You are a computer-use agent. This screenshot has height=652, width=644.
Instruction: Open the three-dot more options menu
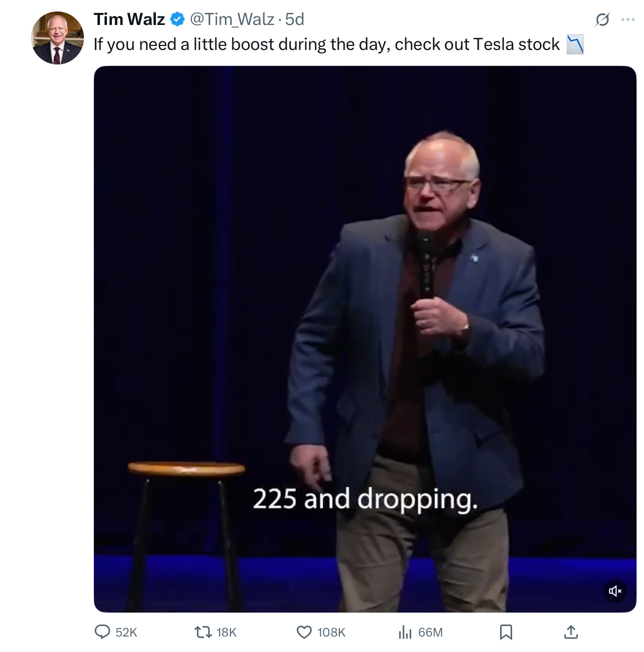coord(628,19)
